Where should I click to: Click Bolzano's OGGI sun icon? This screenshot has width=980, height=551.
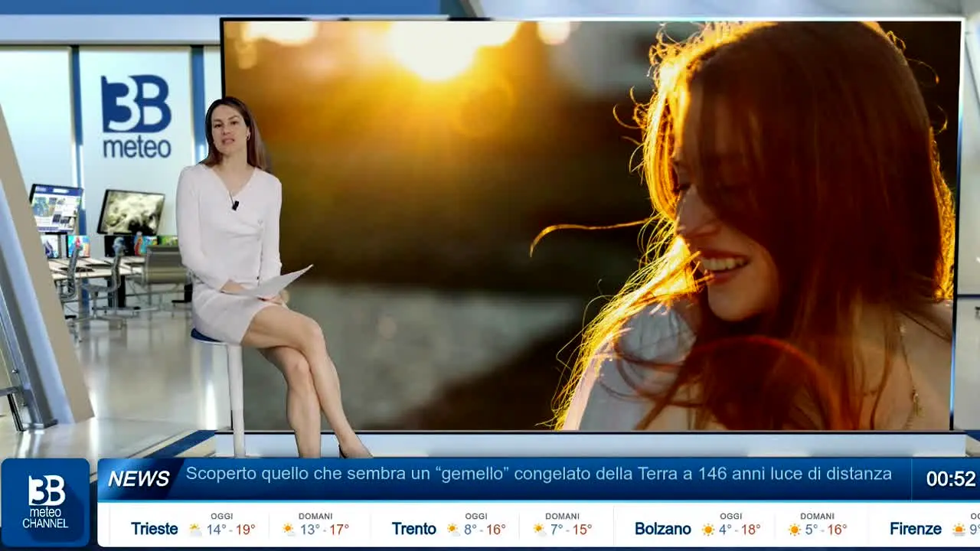coord(708,529)
